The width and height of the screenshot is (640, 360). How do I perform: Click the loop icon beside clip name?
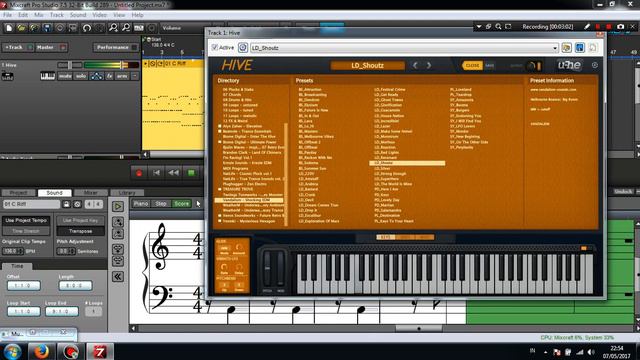[x=77, y=204]
